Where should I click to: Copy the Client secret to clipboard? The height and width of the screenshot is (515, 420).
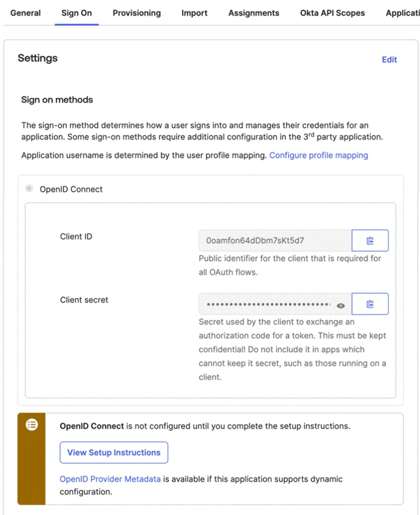click(370, 304)
